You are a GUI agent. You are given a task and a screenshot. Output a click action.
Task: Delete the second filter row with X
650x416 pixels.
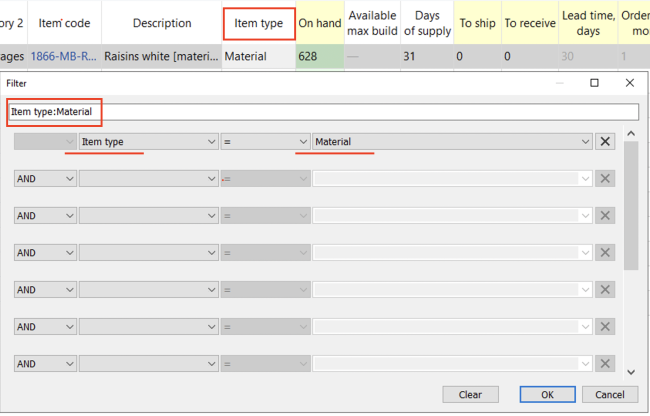(604, 179)
